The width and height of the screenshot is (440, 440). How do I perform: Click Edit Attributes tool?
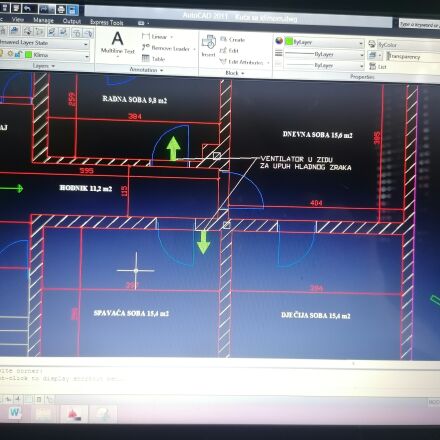tap(241, 62)
